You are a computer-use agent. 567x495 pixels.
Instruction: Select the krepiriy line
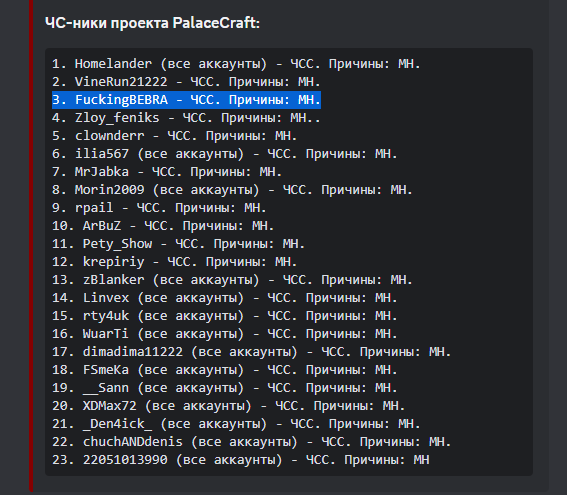(x=175, y=262)
